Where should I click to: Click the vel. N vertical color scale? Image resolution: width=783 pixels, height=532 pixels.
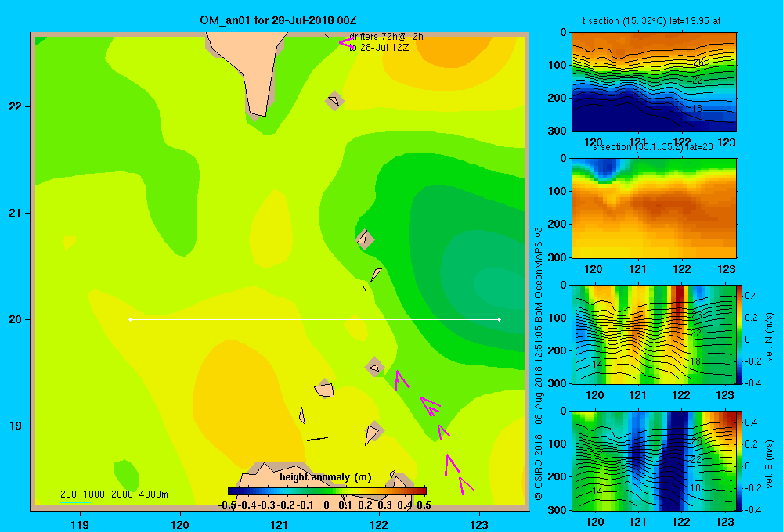[x=740, y=334]
